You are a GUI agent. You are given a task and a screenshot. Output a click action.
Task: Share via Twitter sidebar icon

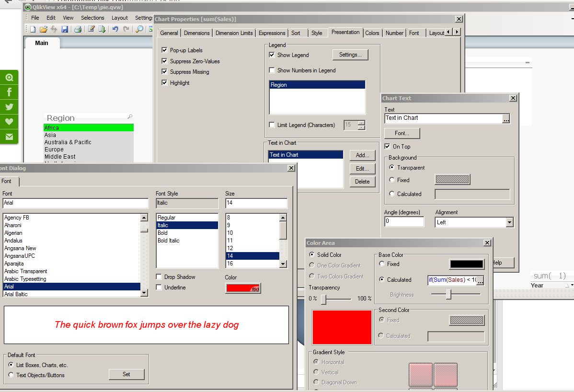9,106
